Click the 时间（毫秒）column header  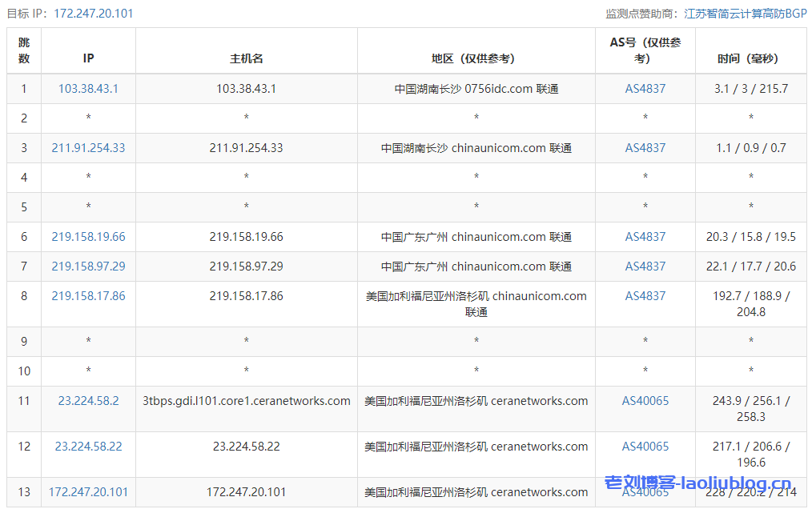pyautogui.click(x=750, y=58)
